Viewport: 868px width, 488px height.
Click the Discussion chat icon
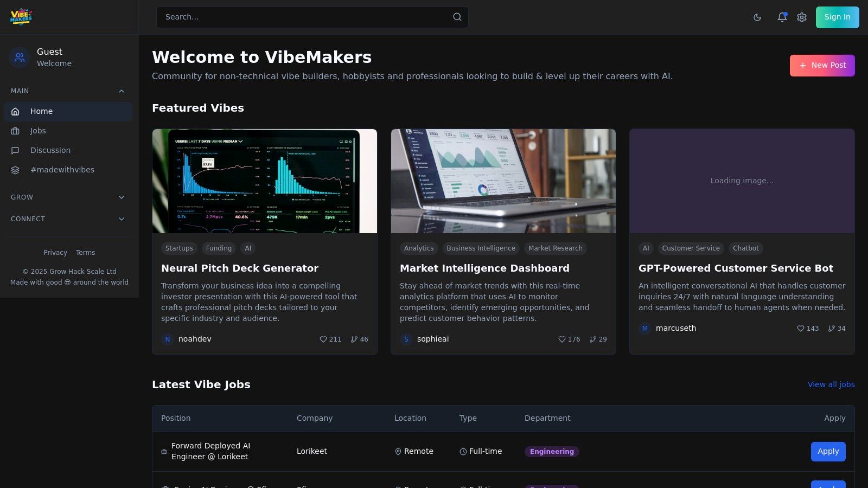point(15,150)
